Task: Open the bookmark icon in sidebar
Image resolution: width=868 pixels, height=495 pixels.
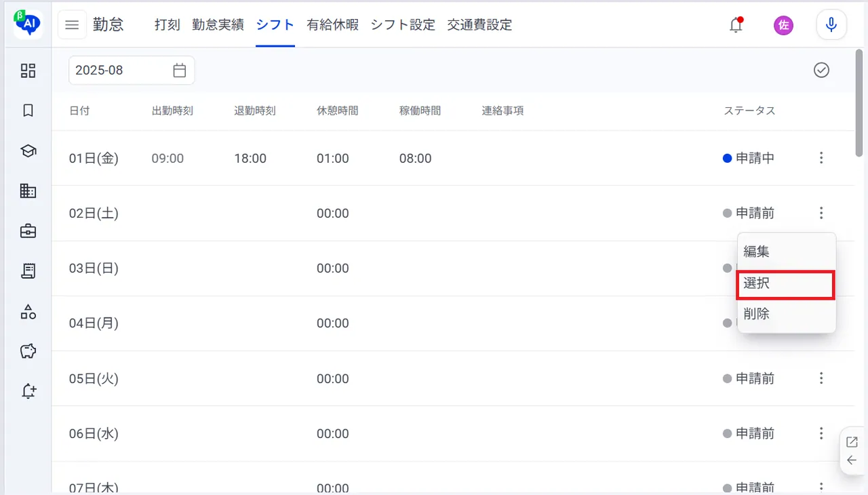Action: pos(28,111)
